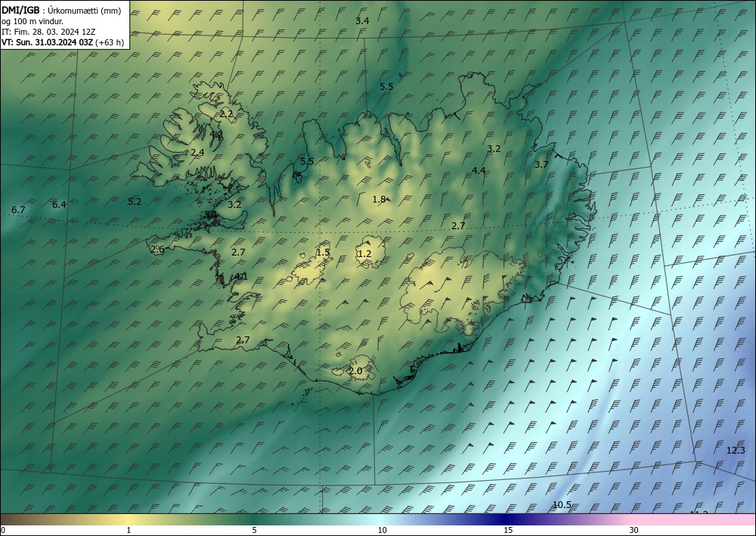This screenshot has width=756, height=536.
Task: Click the yellow segment of the color bar
Action: pyautogui.click(x=128, y=519)
